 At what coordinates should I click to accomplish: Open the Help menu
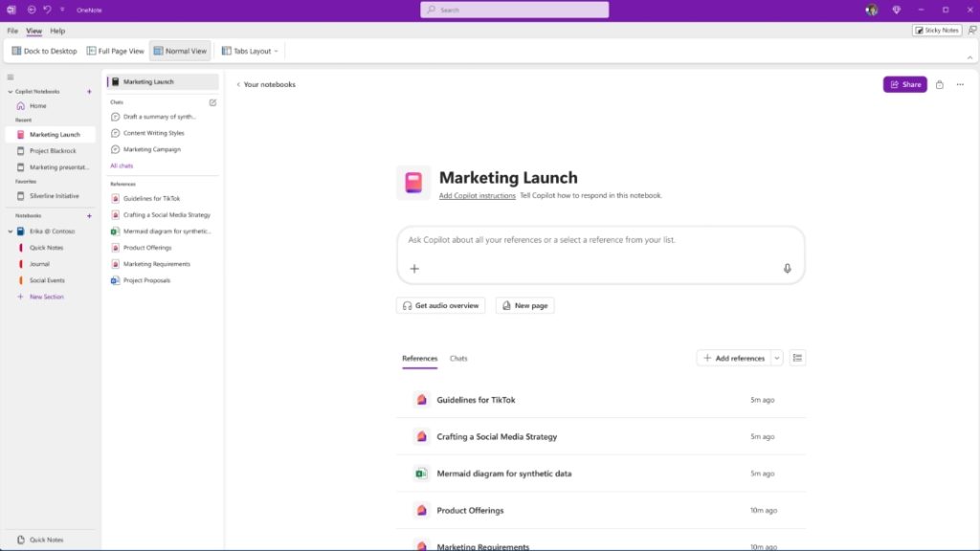coord(57,31)
